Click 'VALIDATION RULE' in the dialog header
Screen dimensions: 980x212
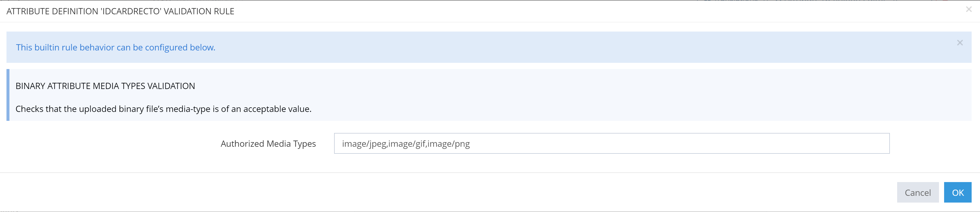(199, 11)
